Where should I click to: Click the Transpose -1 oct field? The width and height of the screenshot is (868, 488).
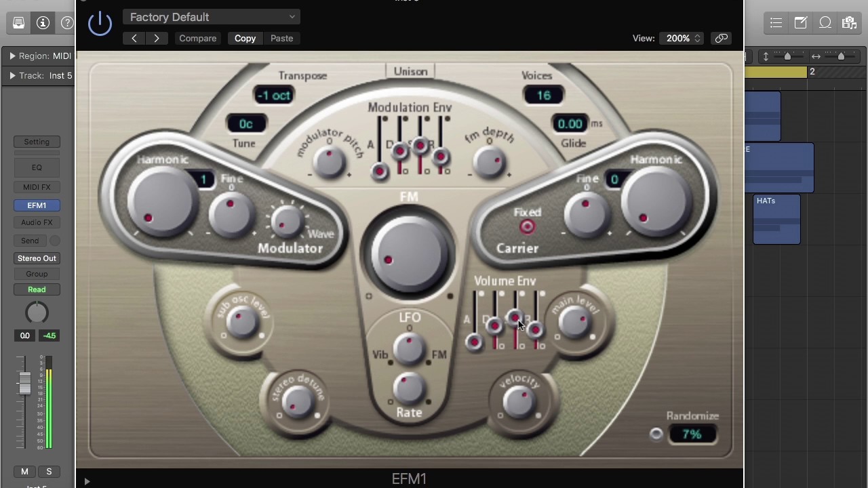[x=274, y=96]
